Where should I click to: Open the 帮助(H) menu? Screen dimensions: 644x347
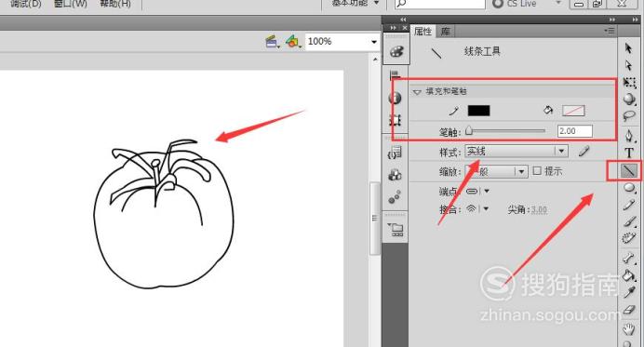pyautogui.click(x=115, y=4)
